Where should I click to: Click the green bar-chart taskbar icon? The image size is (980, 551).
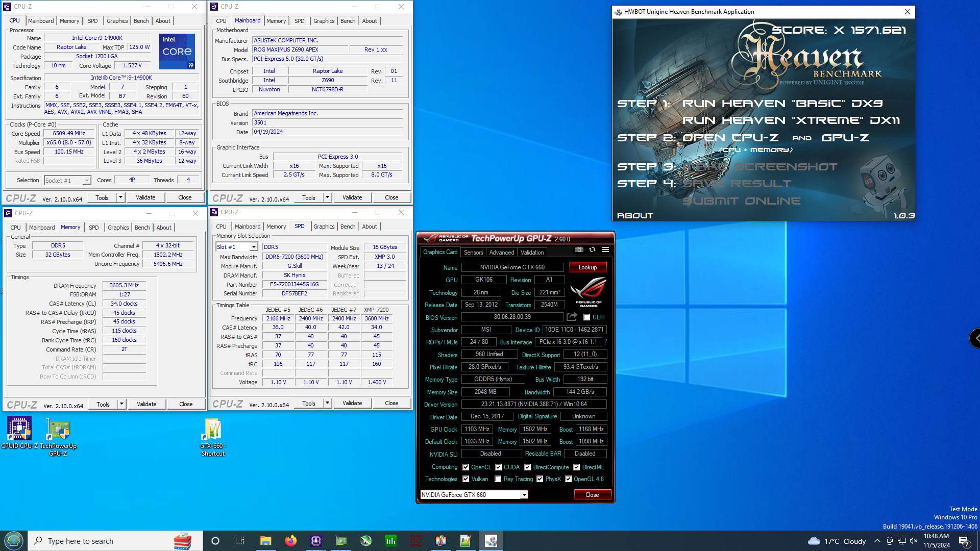[x=391, y=541]
